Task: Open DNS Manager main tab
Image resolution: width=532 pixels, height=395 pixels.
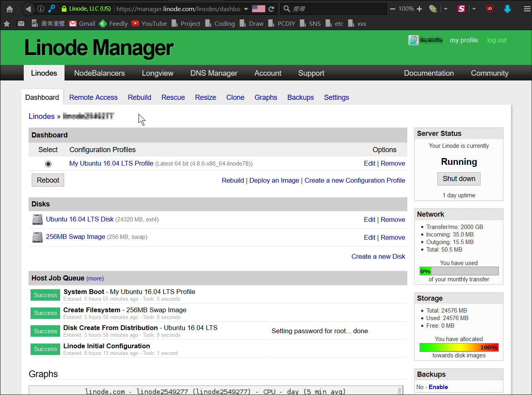Action: coord(214,73)
